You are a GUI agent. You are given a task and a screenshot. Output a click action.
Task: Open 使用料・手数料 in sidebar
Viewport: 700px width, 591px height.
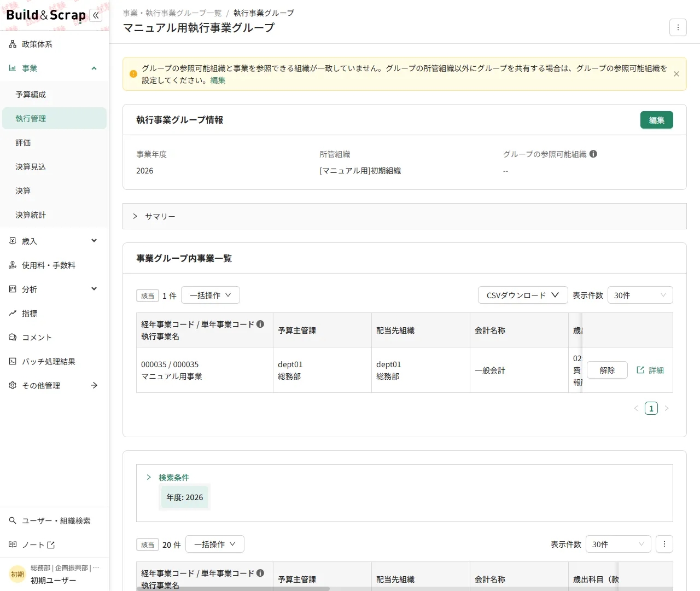[54, 265]
